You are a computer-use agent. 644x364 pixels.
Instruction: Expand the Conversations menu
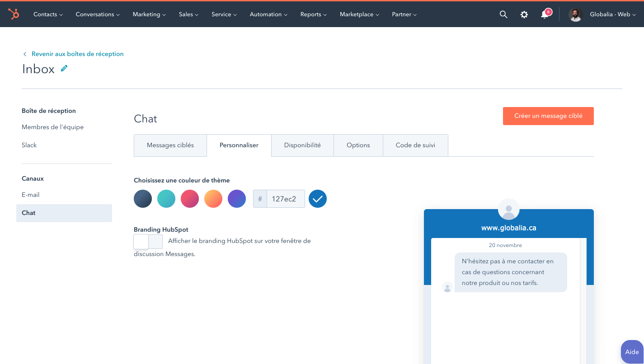[x=98, y=14]
